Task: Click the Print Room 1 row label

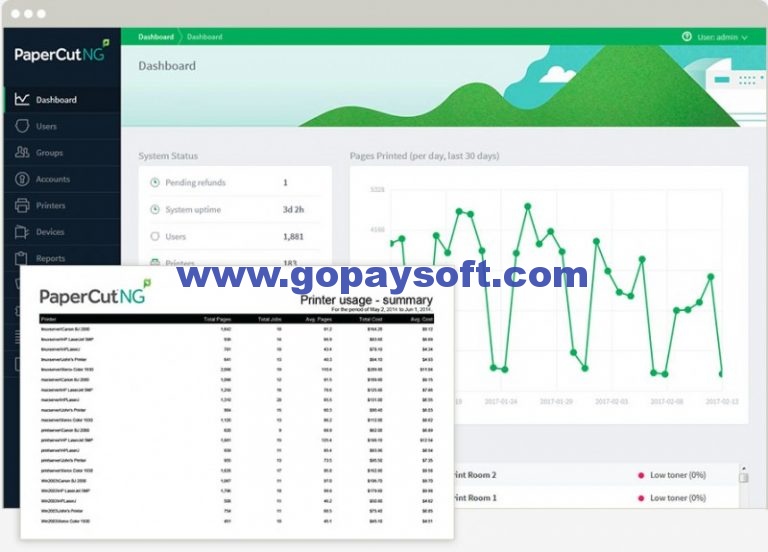Action: coord(475,498)
